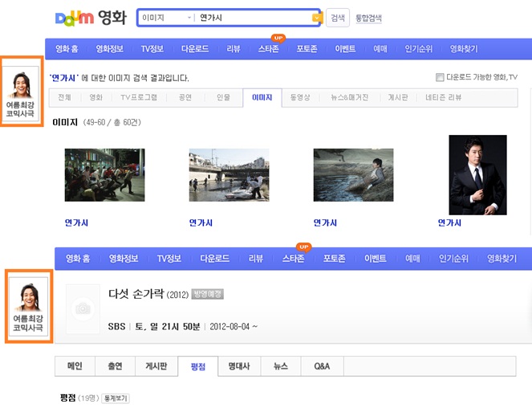Image resolution: width=532 pixels, height=408 pixels.
Task: Open 이벤트 in the nav above search results
Action: coord(345,49)
